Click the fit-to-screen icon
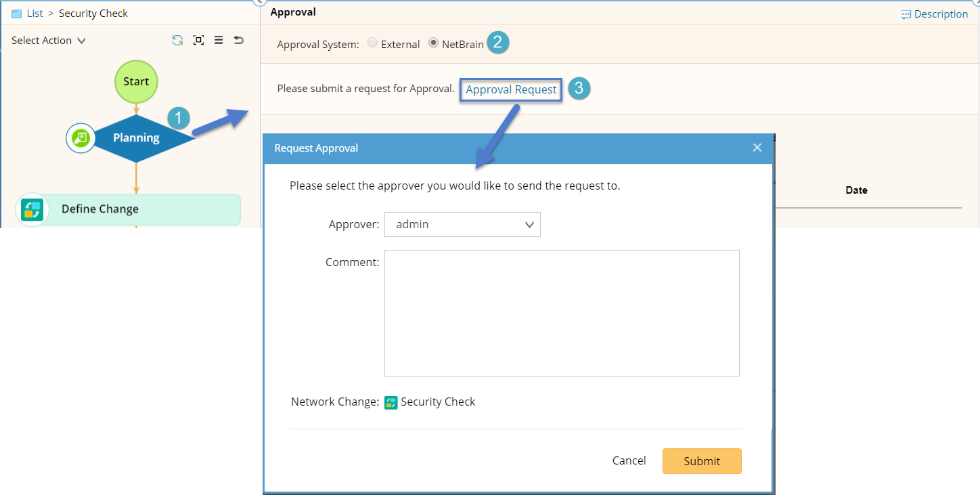This screenshot has width=980, height=495. coord(198,41)
